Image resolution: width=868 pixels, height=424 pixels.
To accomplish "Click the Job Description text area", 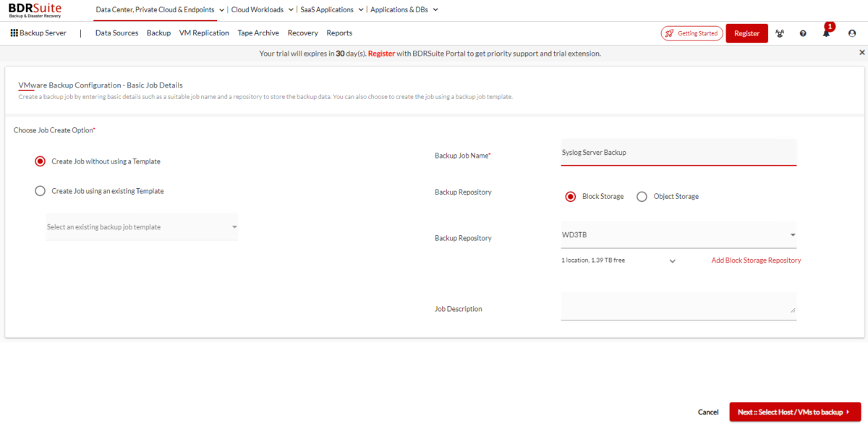I will point(678,305).
